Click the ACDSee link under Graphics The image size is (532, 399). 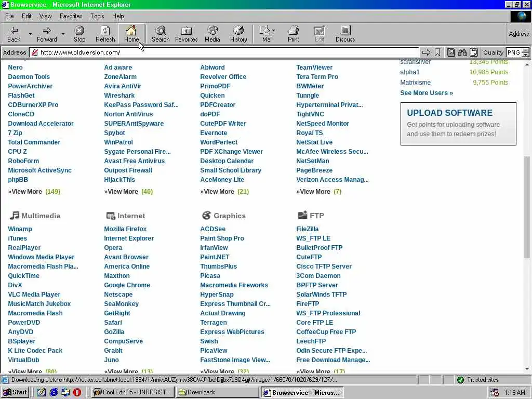click(212, 229)
